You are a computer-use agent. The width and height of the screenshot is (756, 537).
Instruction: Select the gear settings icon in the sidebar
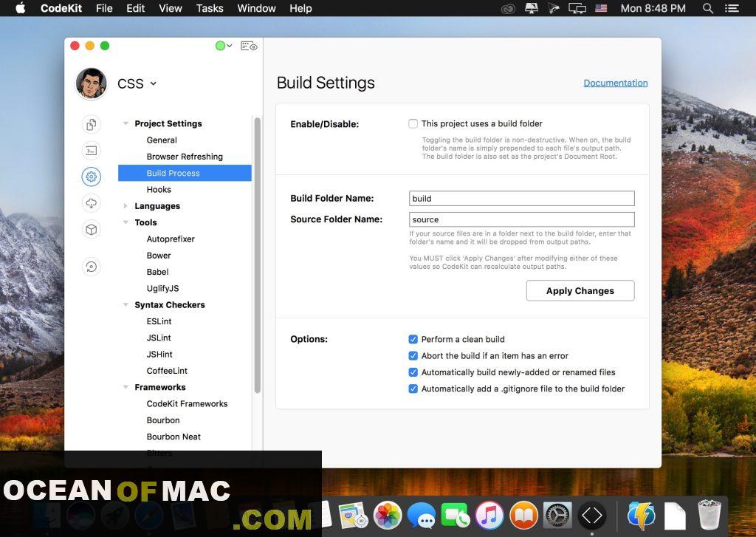tap(91, 177)
